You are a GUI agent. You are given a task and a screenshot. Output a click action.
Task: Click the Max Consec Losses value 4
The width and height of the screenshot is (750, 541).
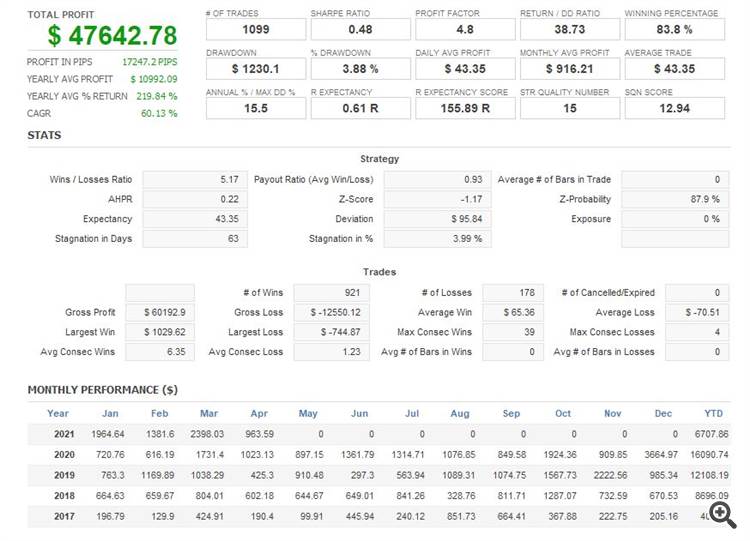pyautogui.click(x=697, y=332)
